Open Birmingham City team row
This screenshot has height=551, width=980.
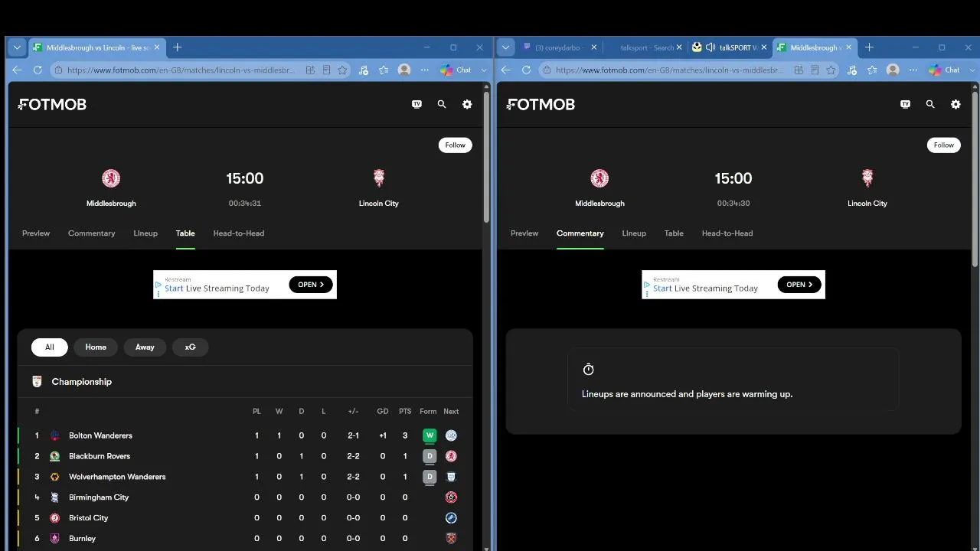[x=245, y=497]
